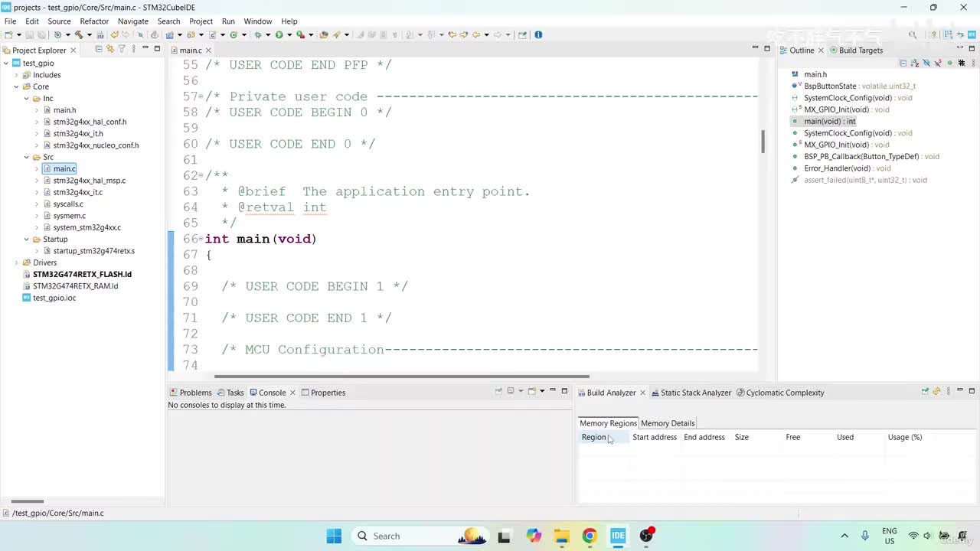Image resolution: width=980 pixels, height=551 pixels.
Task: Select the Problems tab in the bottom panel
Action: [191, 393]
